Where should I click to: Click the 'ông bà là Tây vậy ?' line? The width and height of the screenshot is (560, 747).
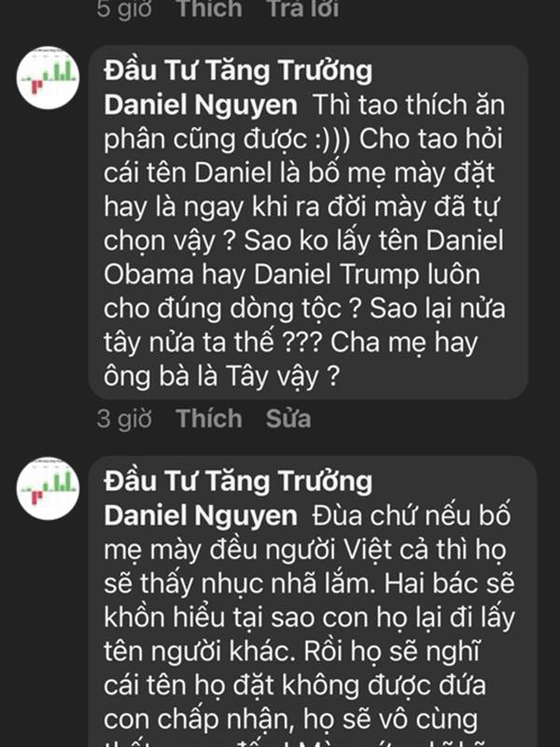(221, 377)
